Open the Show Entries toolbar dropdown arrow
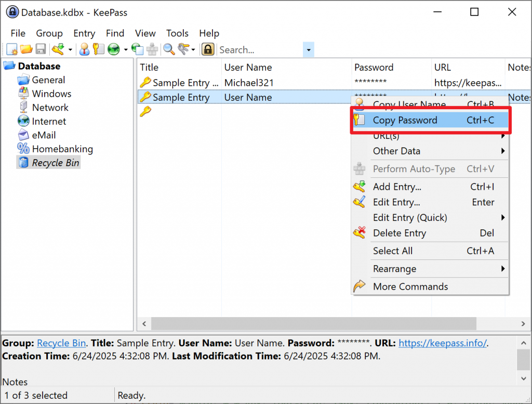This screenshot has height=404, width=532. (193, 50)
